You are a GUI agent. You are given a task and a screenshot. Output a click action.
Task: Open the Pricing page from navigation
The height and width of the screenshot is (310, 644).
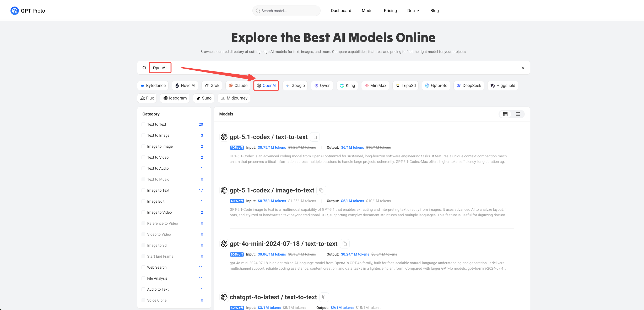[390, 11]
